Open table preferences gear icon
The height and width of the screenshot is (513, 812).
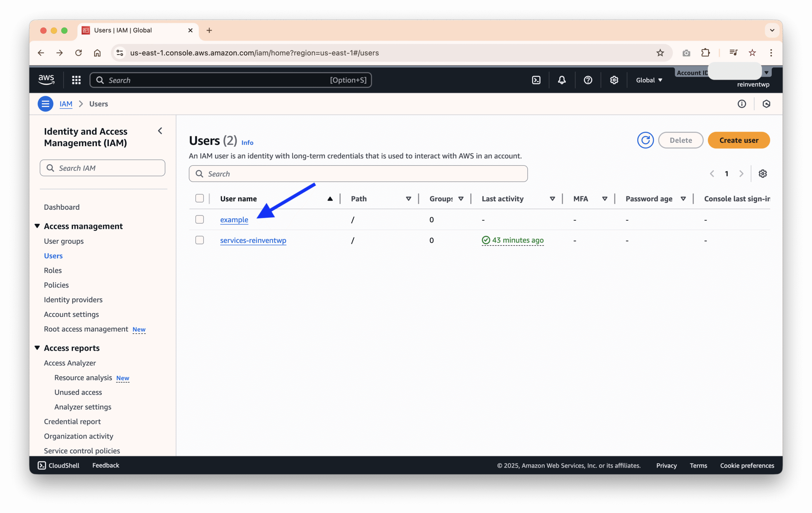[763, 173]
